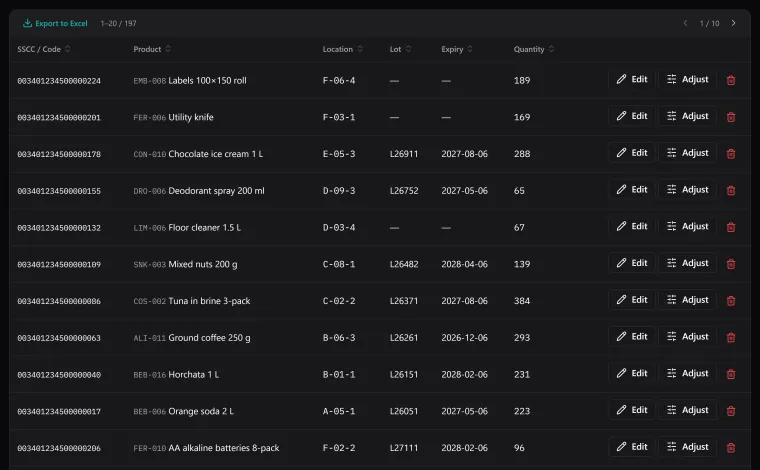Delete the Utility knife row
This screenshot has height=470, width=760.
[731, 117]
